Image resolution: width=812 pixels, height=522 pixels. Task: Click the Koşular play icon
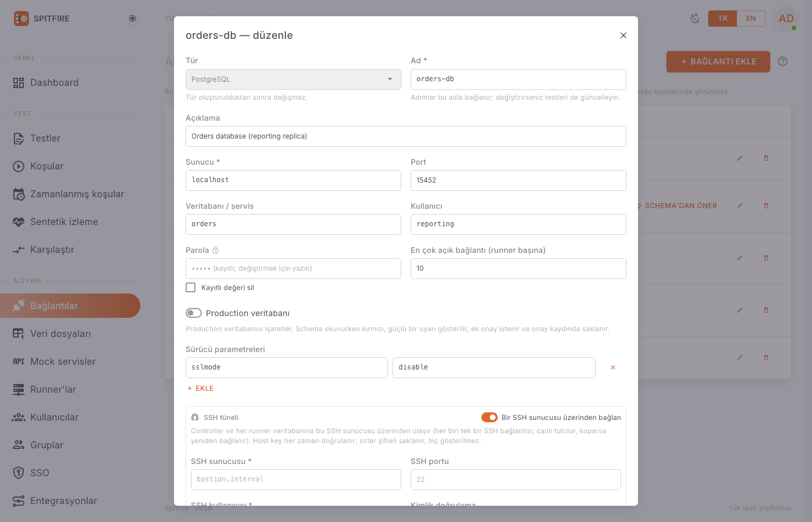[x=19, y=166]
